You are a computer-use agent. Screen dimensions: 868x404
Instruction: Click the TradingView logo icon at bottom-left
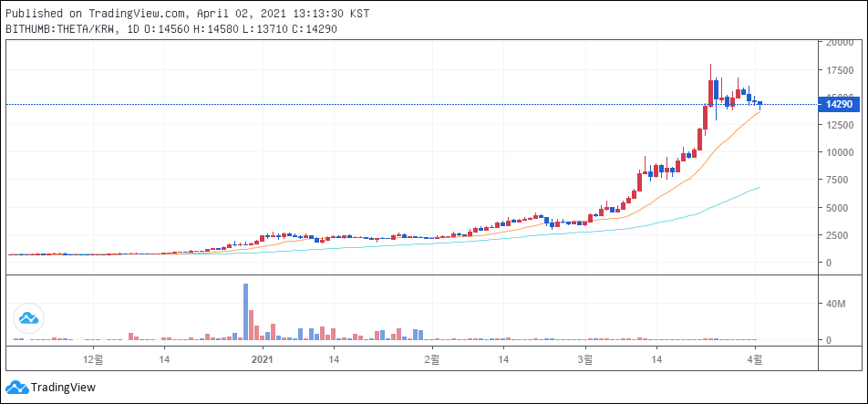pyautogui.click(x=16, y=387)
